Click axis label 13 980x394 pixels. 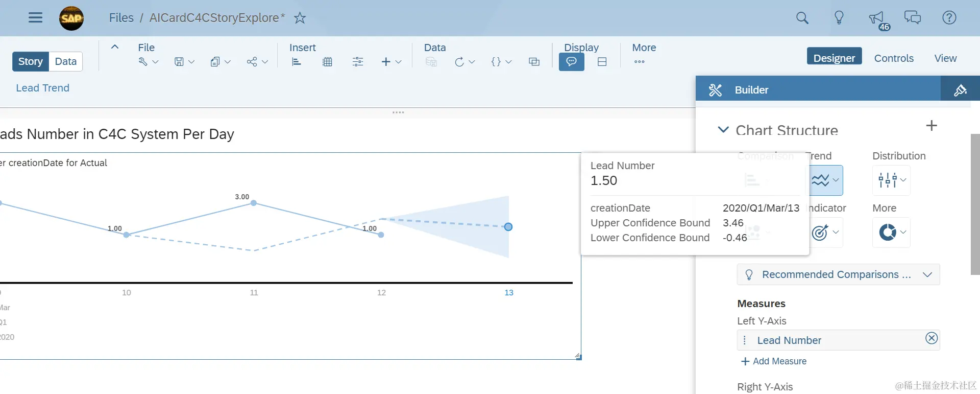point(509,292)
